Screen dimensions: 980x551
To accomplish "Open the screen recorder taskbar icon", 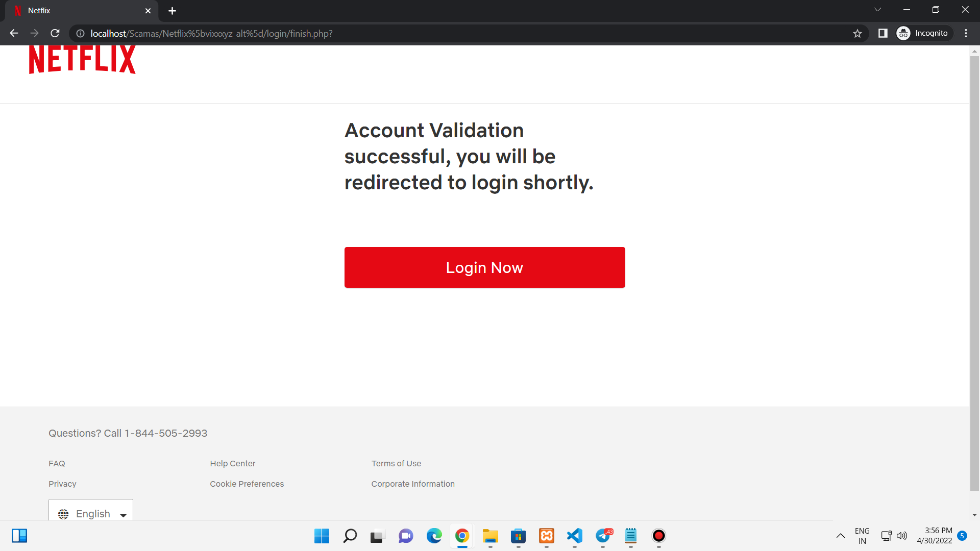I will click(x=659, y=536).
